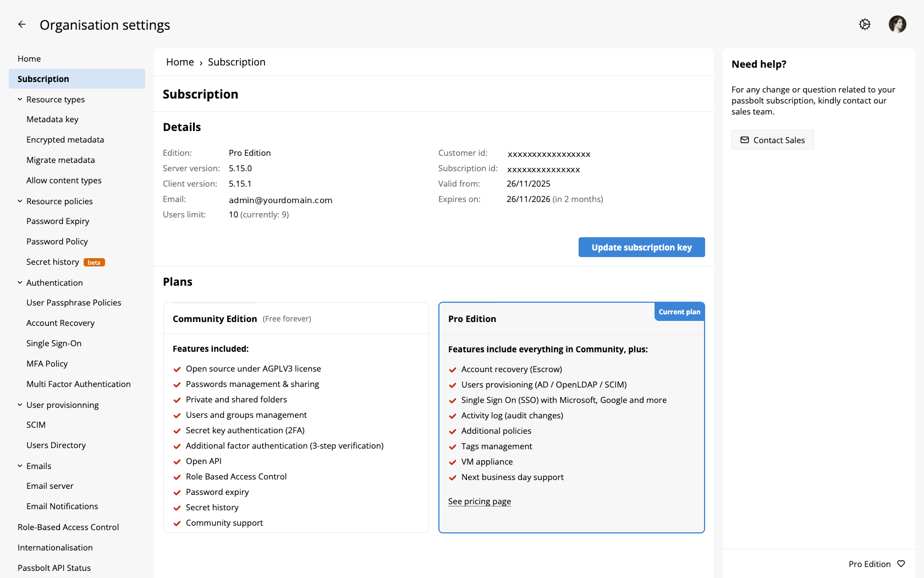This screenshot has width=924, height=578.
Task: Open User Passphrase Policies
Action: pyautogui.click(x=74, y=303)
